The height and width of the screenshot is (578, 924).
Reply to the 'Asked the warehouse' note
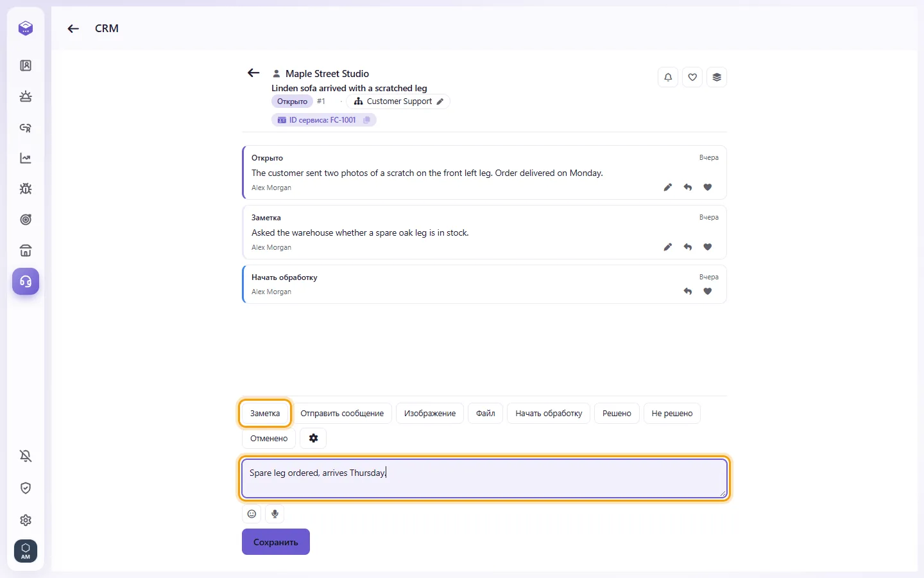pyautogui.click(x=688, y=247)
